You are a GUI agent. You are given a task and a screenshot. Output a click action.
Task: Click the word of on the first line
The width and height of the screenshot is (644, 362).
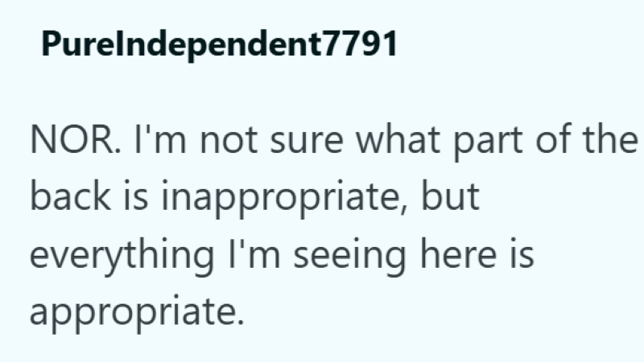[x=553, y=139]
